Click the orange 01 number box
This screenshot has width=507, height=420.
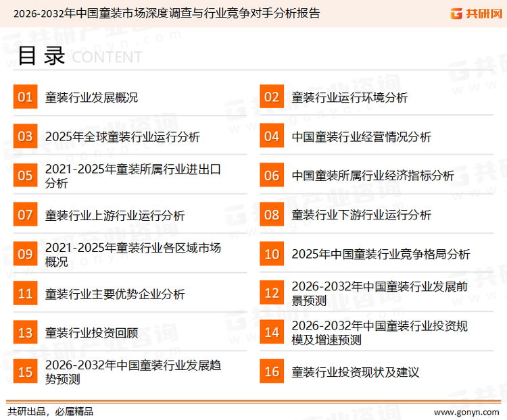[x=25, y=97]
